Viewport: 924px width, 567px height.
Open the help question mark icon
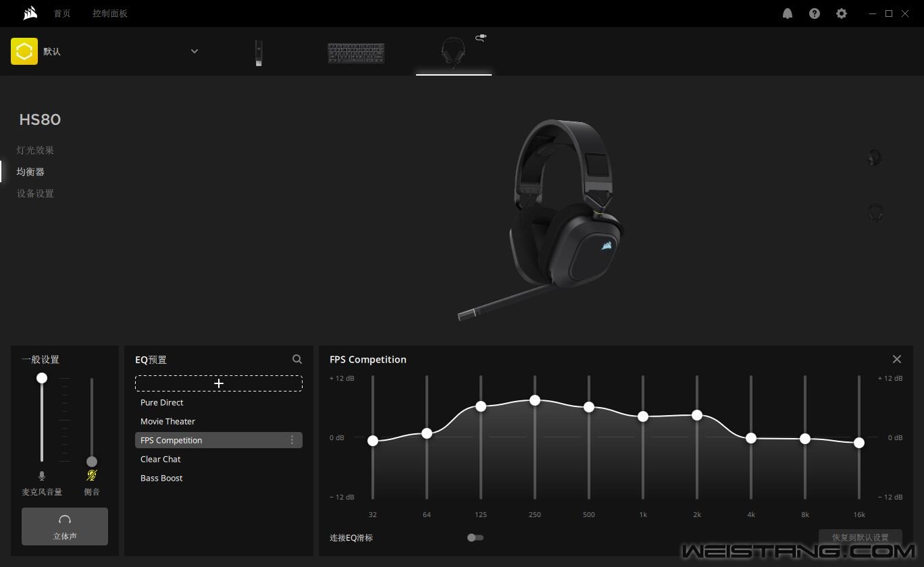[815, 13]
